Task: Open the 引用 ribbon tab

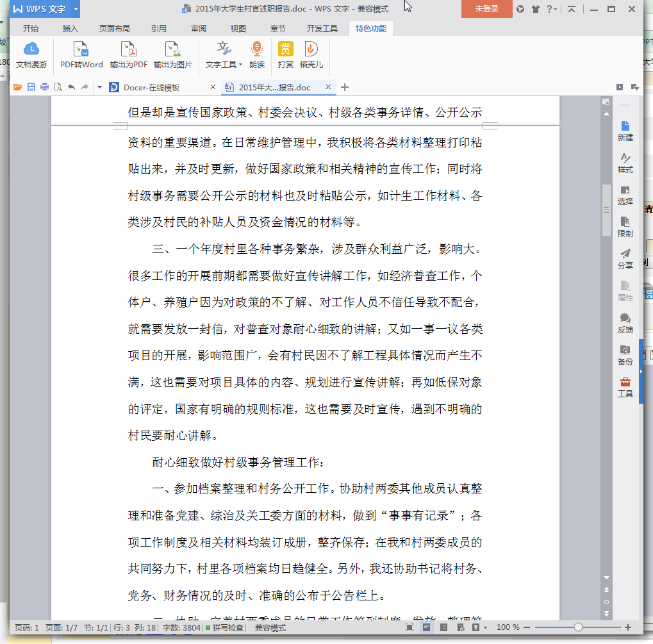Action: (159, 28)
